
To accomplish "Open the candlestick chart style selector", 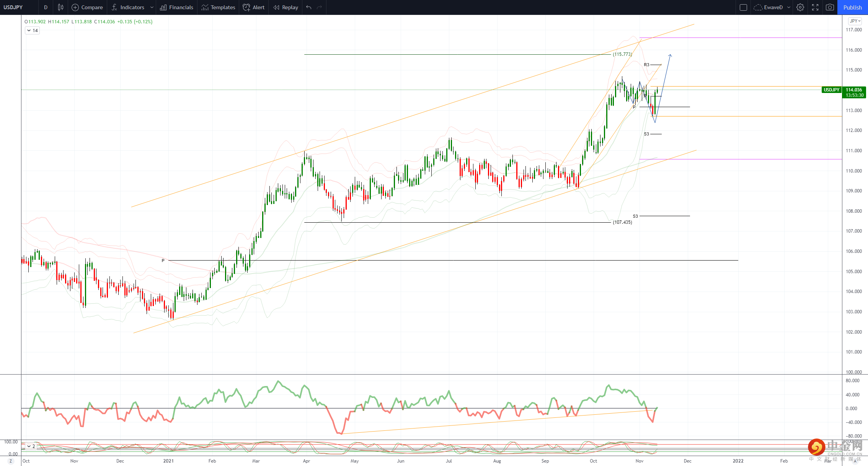I will tap(60, 7).
